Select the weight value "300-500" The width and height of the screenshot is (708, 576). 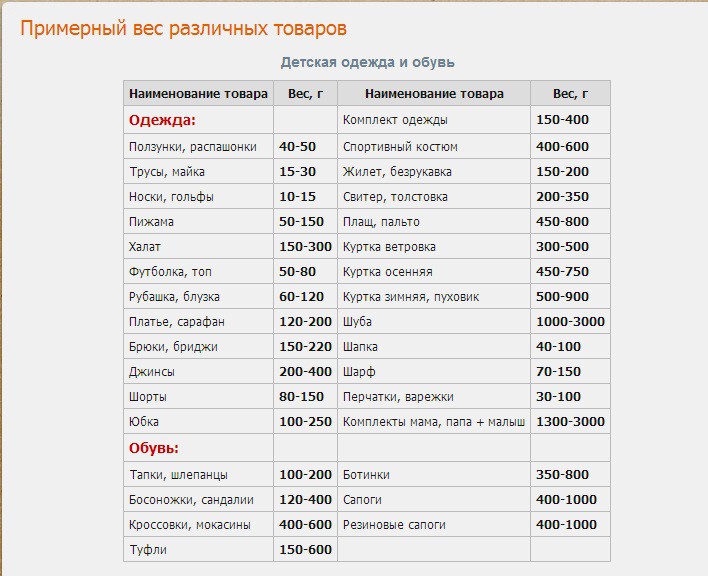[x=562, y=247]
